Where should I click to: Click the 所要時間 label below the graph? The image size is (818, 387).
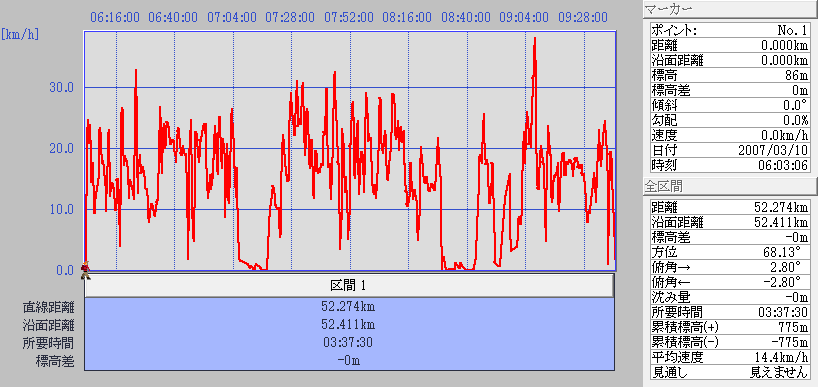[x=48, y=343]
